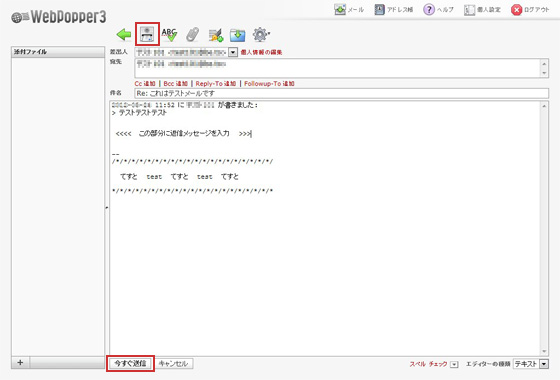Image resolution: width=560 pixels, height=380 pixels.
Task: Expand the sender address dropdown
Action: point(233,52)
